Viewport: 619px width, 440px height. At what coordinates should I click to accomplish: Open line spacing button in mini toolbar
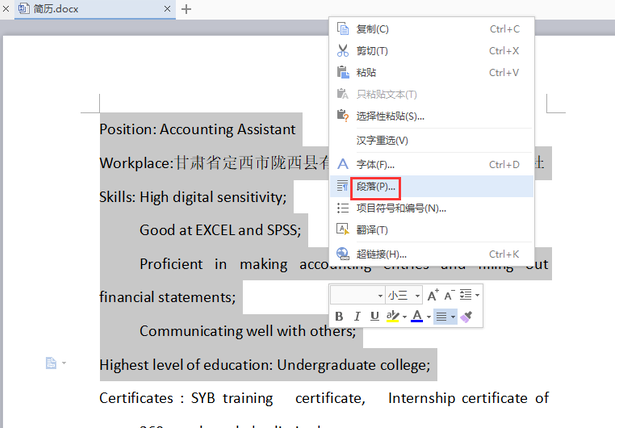point(466,295)
